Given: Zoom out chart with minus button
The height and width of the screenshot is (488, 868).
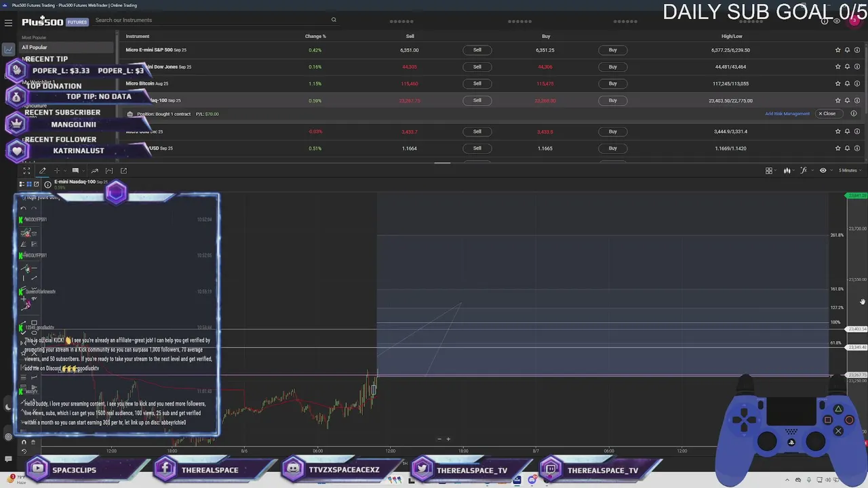Looking at the screenshot, I should point(439,439).
